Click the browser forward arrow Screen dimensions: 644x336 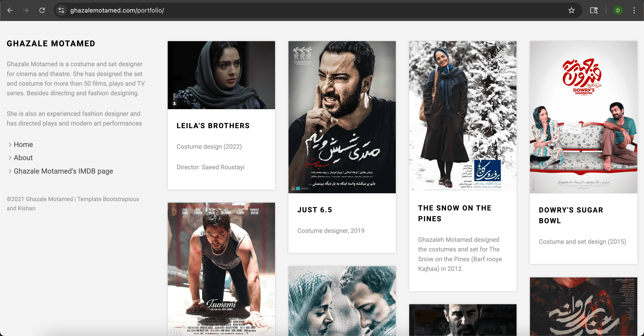26,10
